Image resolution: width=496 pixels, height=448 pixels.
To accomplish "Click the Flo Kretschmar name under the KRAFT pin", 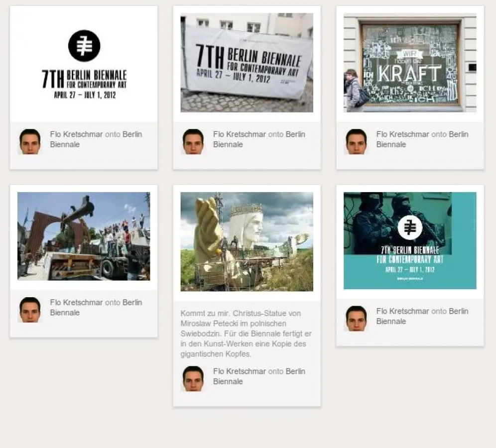I will point(402,134).
